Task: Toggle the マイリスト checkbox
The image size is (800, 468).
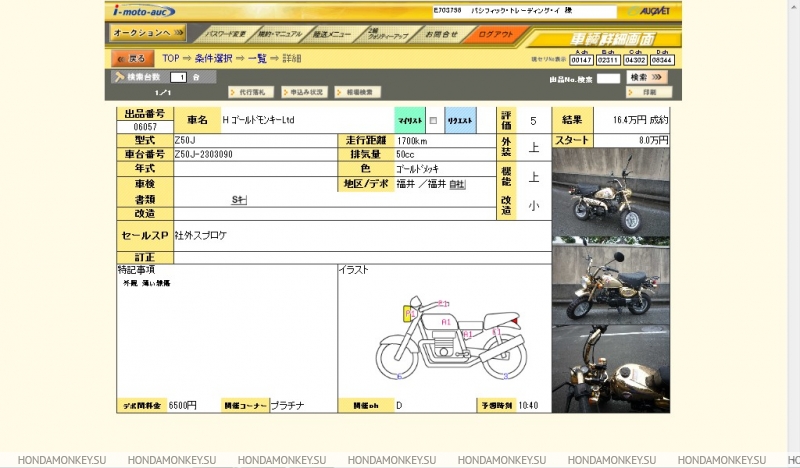Action: (433, 121)
